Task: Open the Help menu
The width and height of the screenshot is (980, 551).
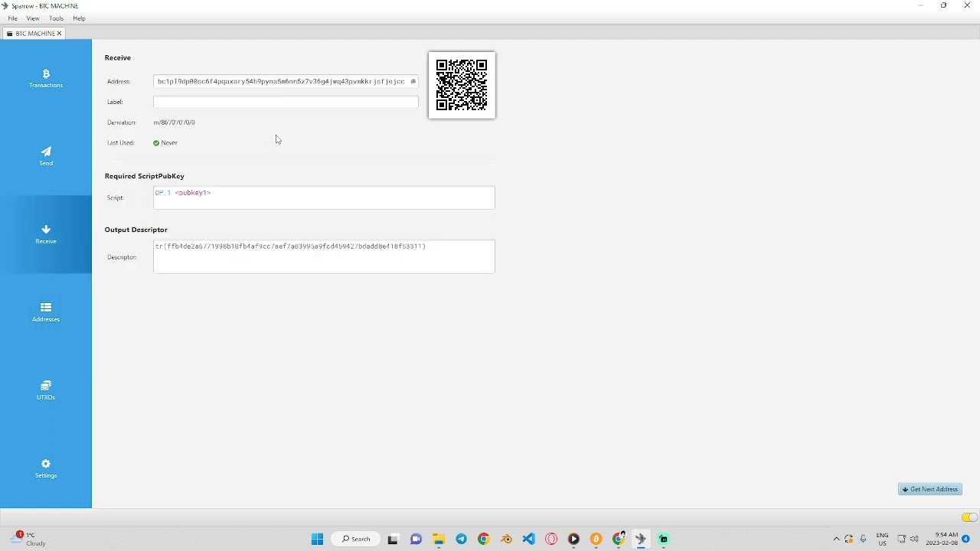Action: coord(79,18)
